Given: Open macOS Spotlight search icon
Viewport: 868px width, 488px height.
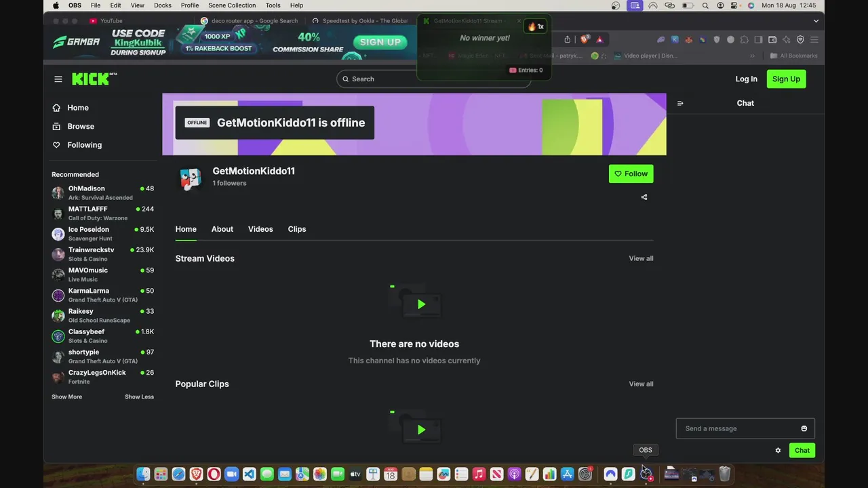Looking at the screenshot, I should pos(705,5).
